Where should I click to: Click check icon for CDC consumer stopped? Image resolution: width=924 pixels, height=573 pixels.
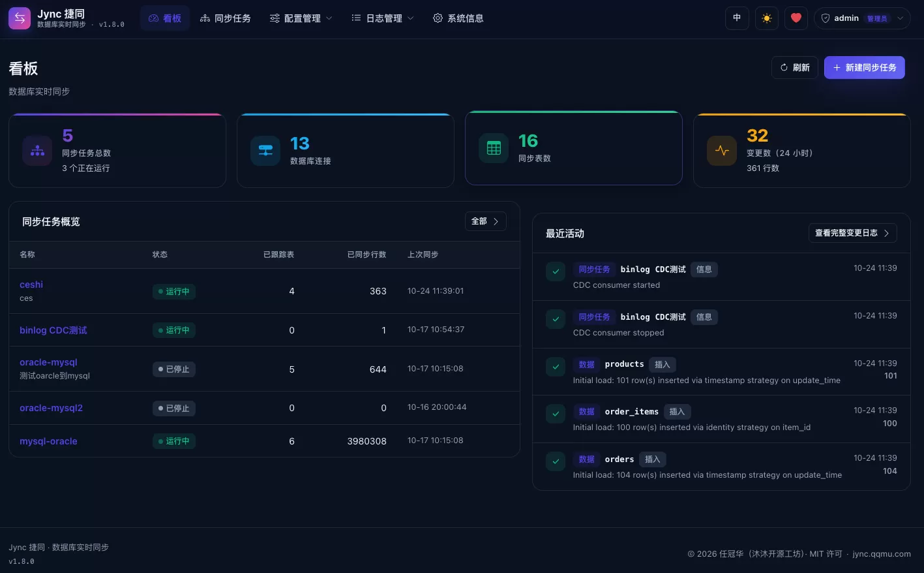click(x=556, y=319)
